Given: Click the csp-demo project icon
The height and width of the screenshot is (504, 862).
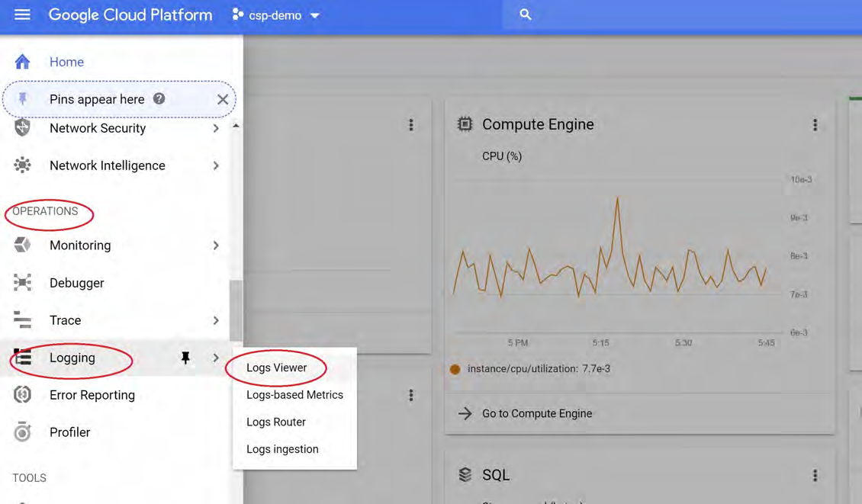Looking at the screenshot, I should tap(237, 14).
